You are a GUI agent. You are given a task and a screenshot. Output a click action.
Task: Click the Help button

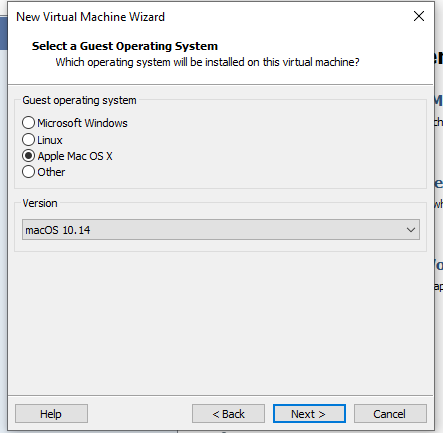[51, 414]
